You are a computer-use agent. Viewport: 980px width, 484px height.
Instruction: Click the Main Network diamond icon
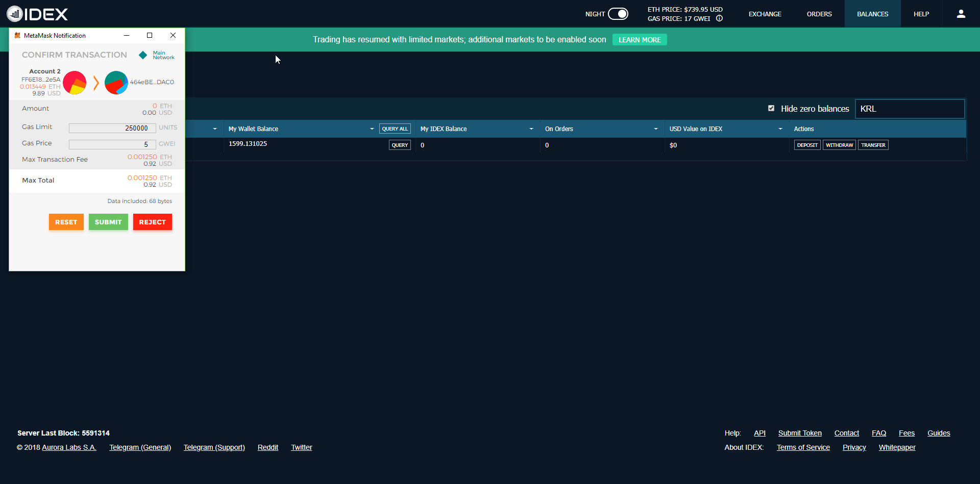pos(143,55)
